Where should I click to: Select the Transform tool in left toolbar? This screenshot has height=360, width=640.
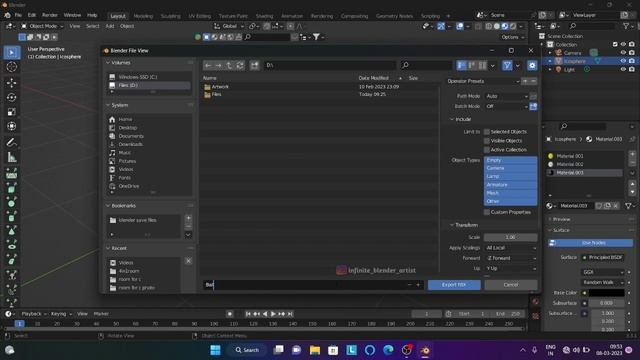(x=11, y=126)
